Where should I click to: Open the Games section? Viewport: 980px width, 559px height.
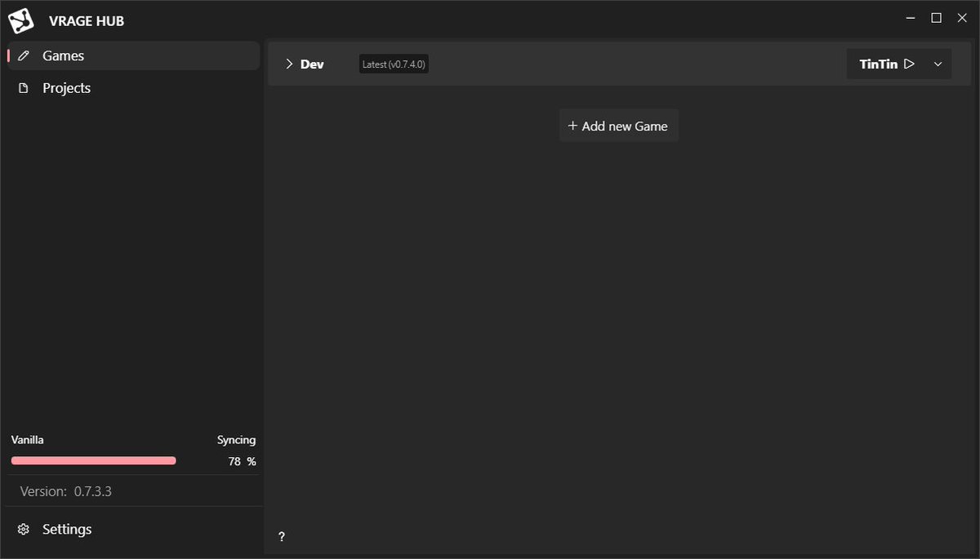pos(132,55)
